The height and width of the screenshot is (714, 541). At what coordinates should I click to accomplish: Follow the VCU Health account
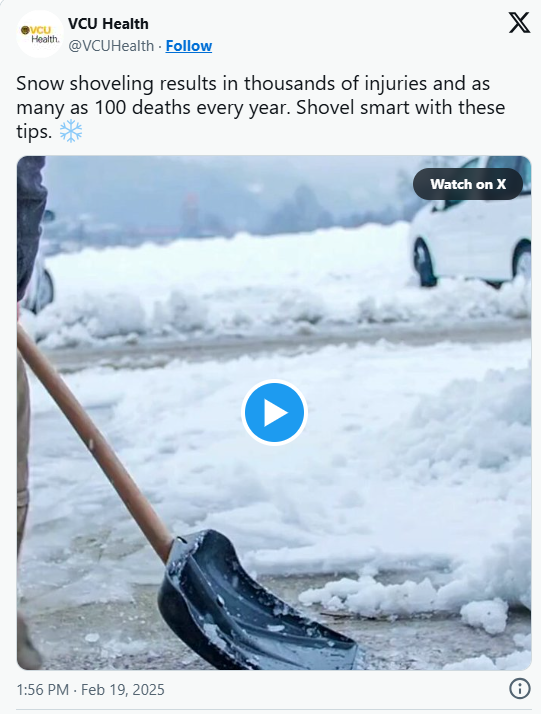pos(189,46)
